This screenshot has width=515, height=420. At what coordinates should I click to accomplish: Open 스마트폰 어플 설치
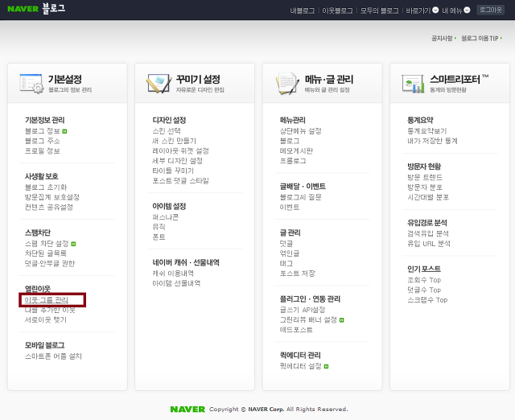point(53,356)
